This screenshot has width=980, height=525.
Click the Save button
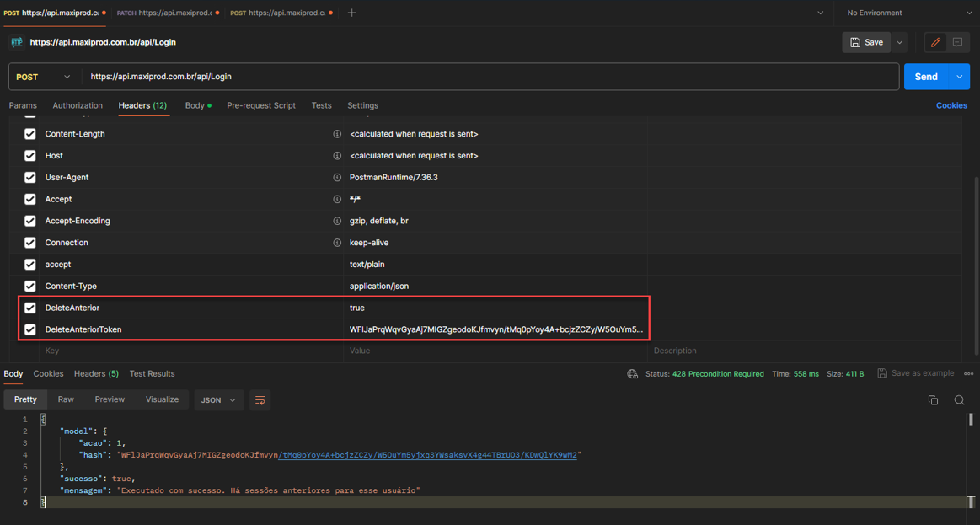pos(866,42)
